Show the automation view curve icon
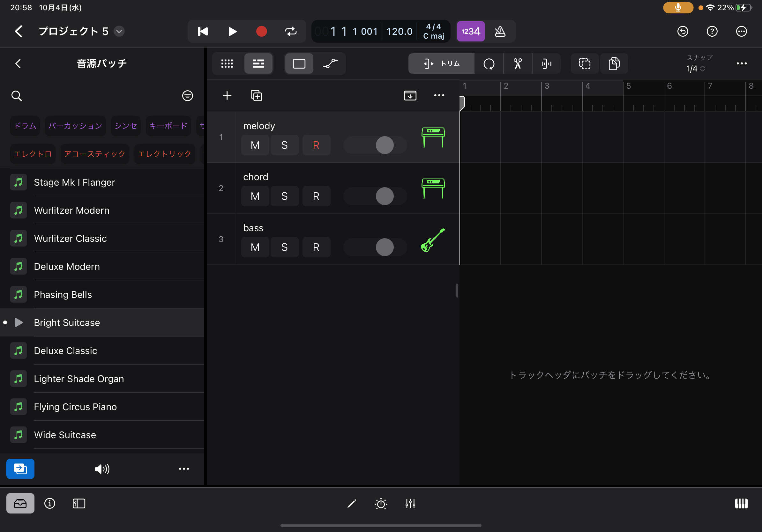Screen dimensions: 762x532 tap(330, 64)
